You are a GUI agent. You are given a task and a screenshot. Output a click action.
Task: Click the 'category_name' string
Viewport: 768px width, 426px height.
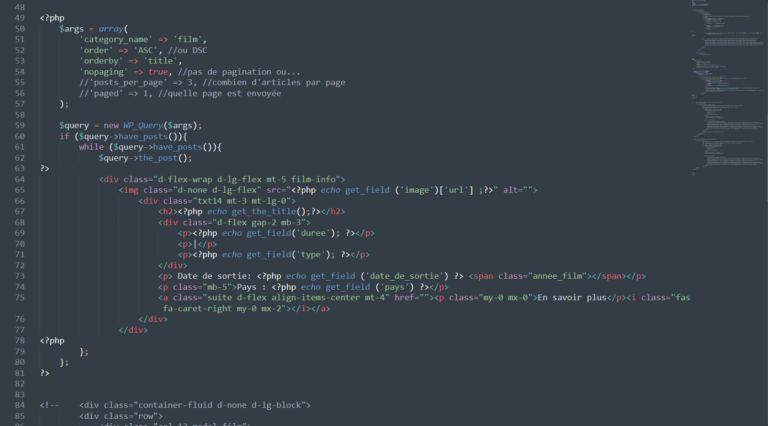pyautogui.click(x=116, y=40)
